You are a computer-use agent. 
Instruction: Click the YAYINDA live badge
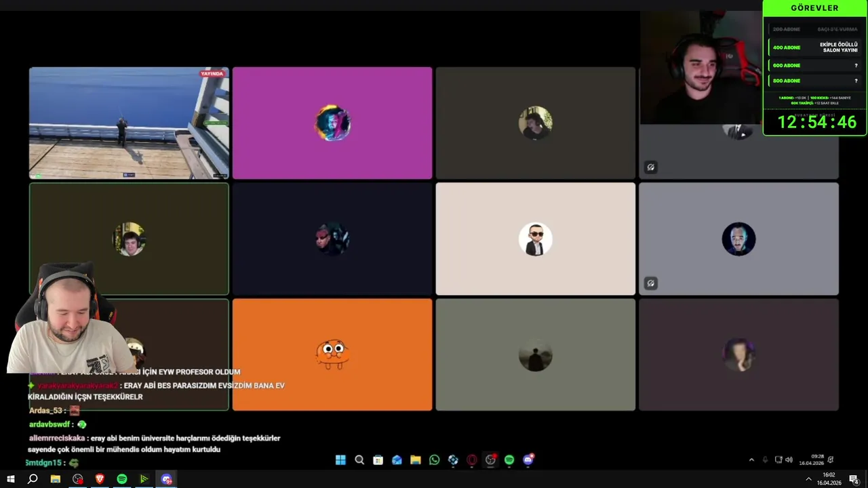[x=212, y=73]
